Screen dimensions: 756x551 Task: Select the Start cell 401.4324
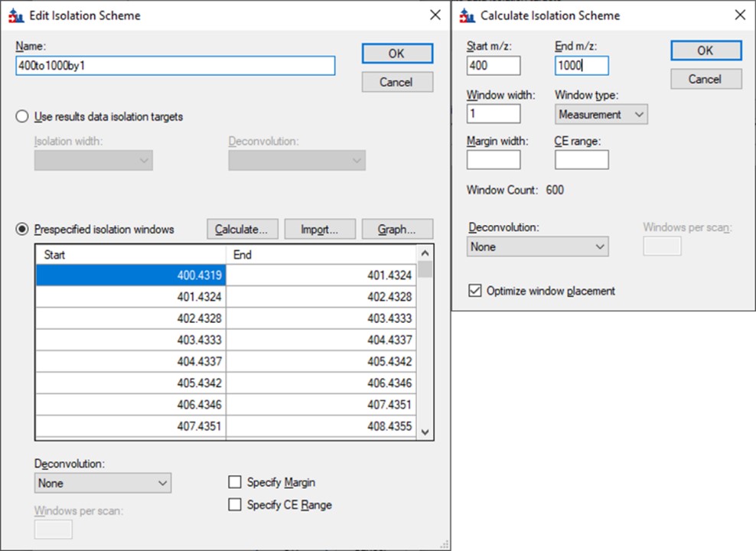[x=131, y=296]
